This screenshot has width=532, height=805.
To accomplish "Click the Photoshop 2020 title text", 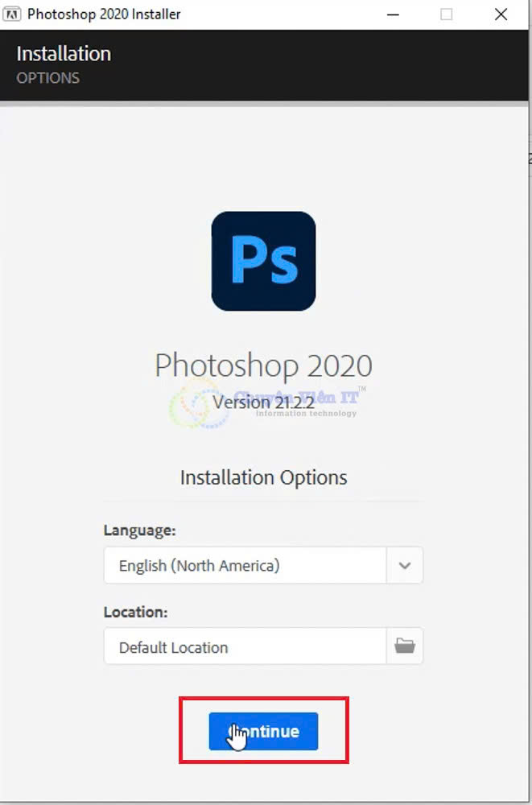I will tap(263, 365).
